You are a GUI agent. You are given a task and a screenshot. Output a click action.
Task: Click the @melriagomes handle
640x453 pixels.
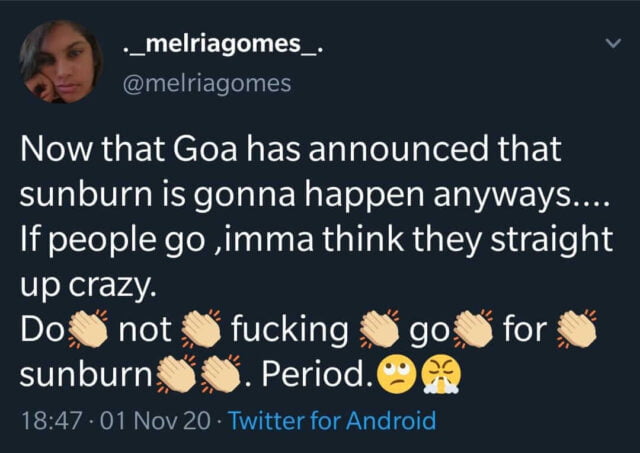(205, 83)
